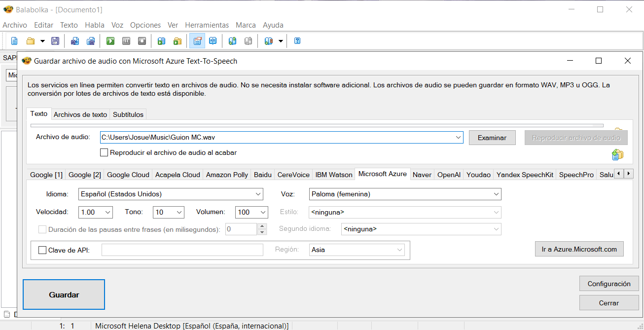The image size is (644, 330).
Task: Switch to the Archivos de texto tab
Action: (80, 114)
